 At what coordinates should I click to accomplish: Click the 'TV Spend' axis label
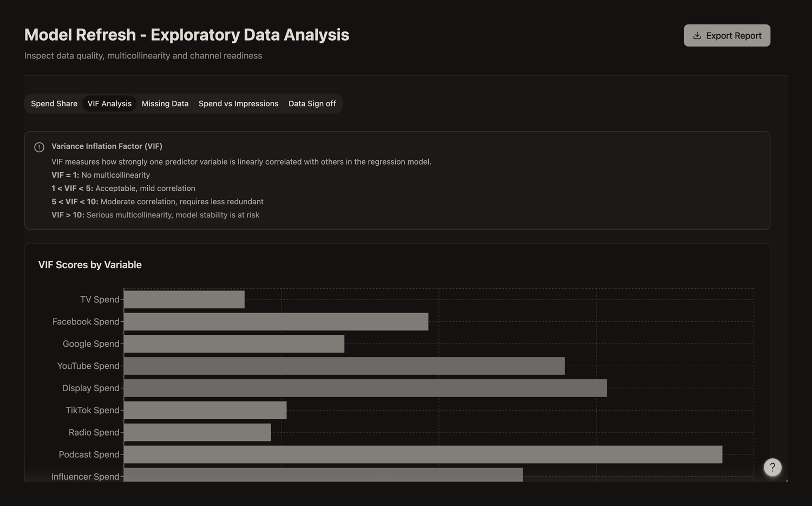pos(100,300)
